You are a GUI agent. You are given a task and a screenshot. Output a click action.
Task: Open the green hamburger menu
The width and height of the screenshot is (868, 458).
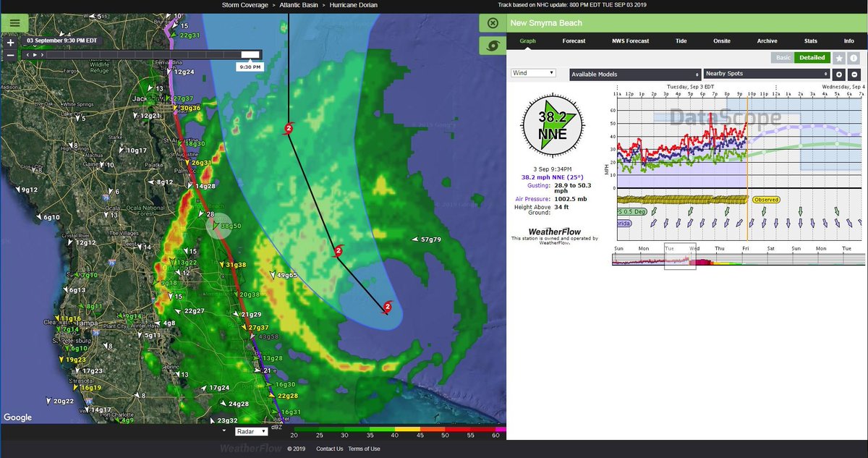[x=14, y=22]
